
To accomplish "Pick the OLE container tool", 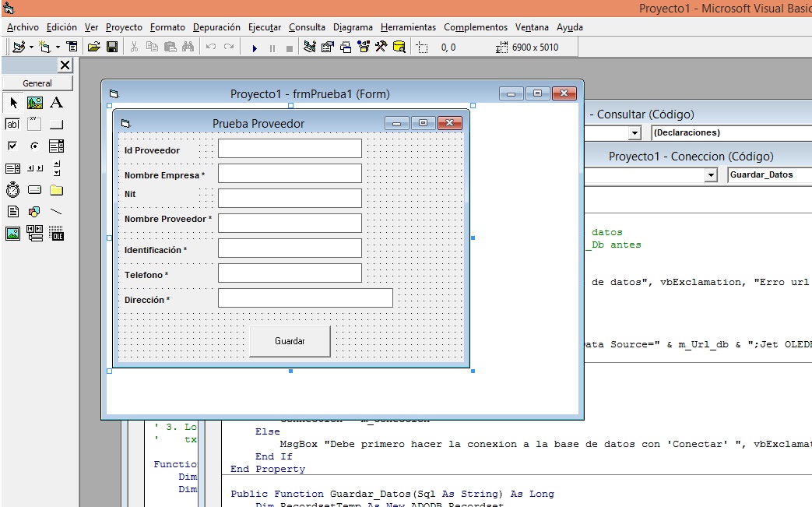I will click(57, 234).
